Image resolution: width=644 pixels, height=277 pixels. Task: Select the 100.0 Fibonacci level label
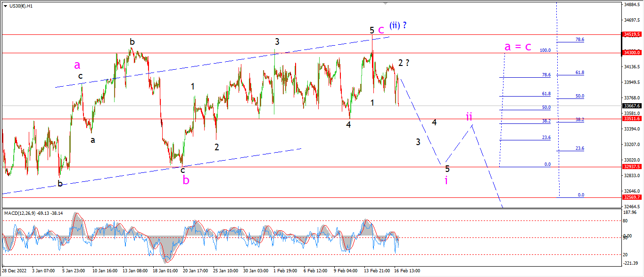point(545,50)
